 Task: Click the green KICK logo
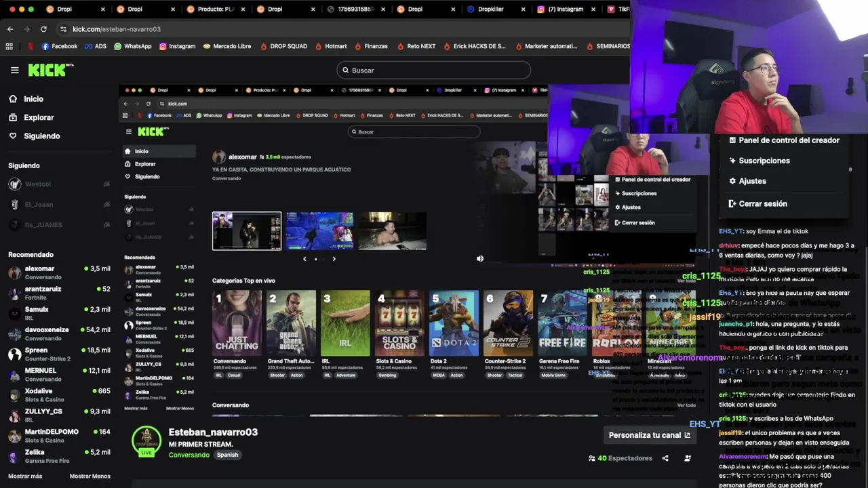(50, 70)
